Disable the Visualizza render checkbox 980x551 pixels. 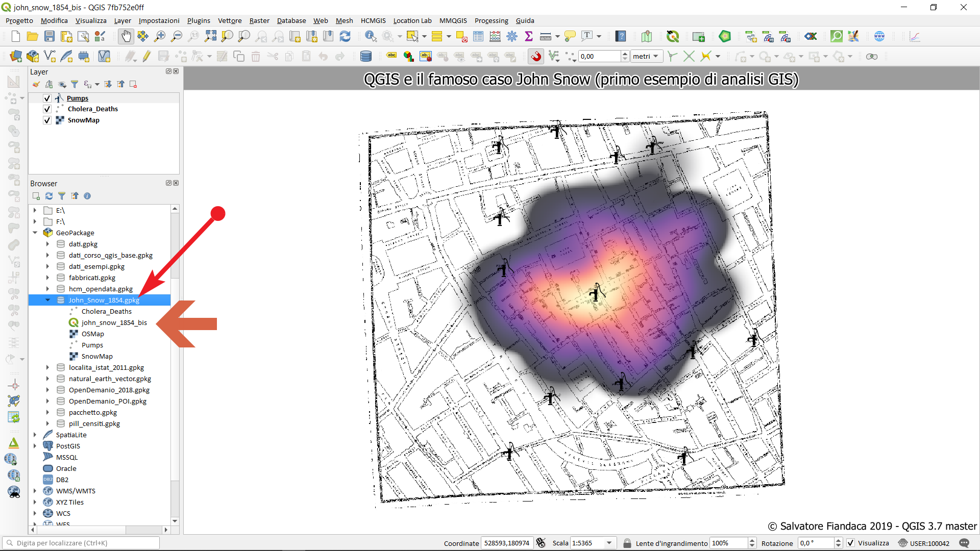coord(850,543)
